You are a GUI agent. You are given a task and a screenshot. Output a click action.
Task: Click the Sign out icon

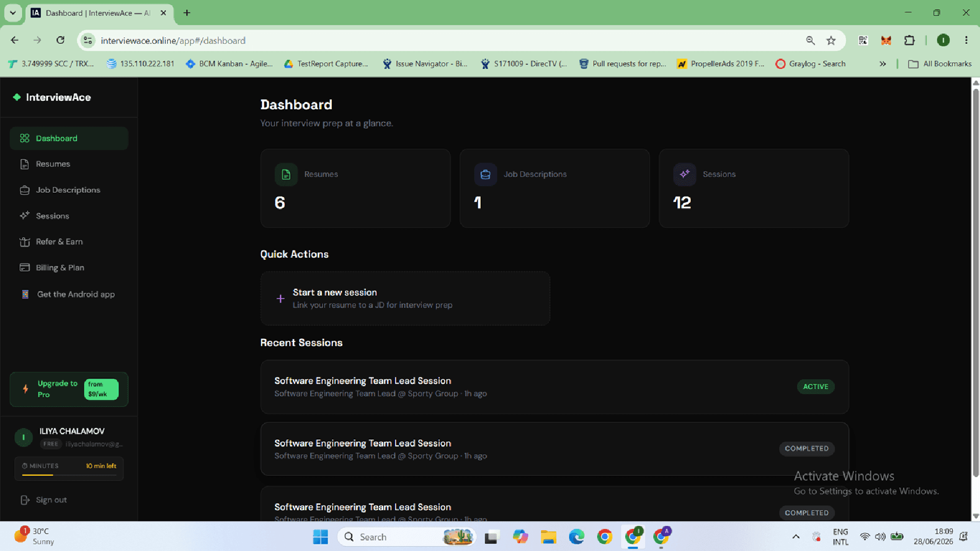[x=24, y=500]
